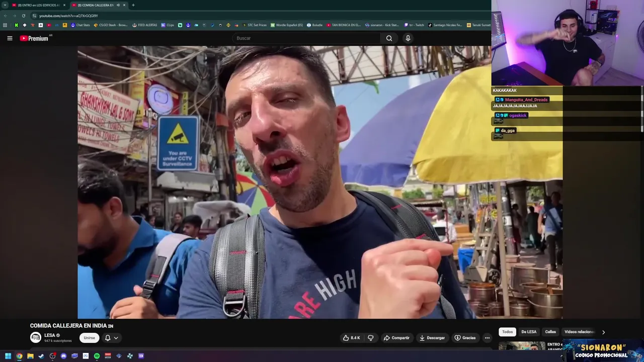Select the De LESA filter chip
The image size is (644, 362).
[x=529, y=332]
